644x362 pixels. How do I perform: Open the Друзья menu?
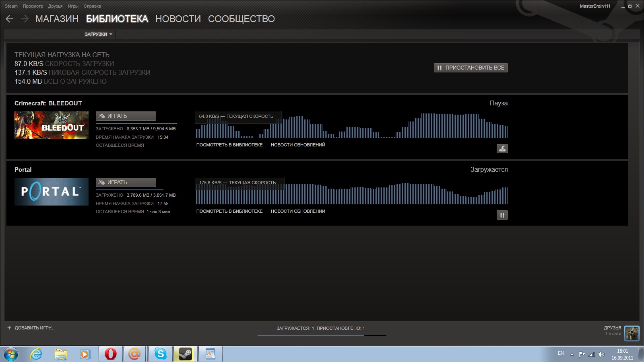[56, 6]
